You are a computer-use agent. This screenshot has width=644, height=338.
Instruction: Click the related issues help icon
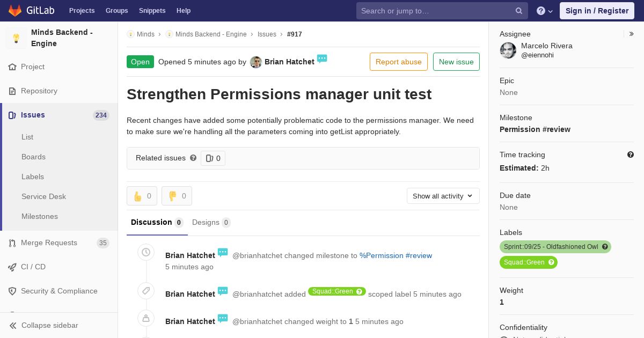193,158
